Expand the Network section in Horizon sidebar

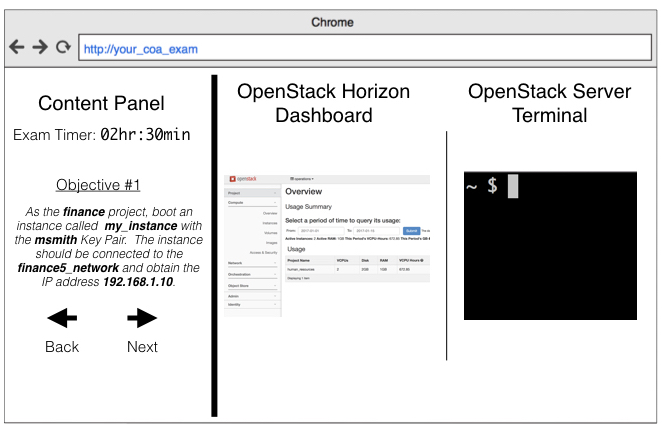point(252,263)
